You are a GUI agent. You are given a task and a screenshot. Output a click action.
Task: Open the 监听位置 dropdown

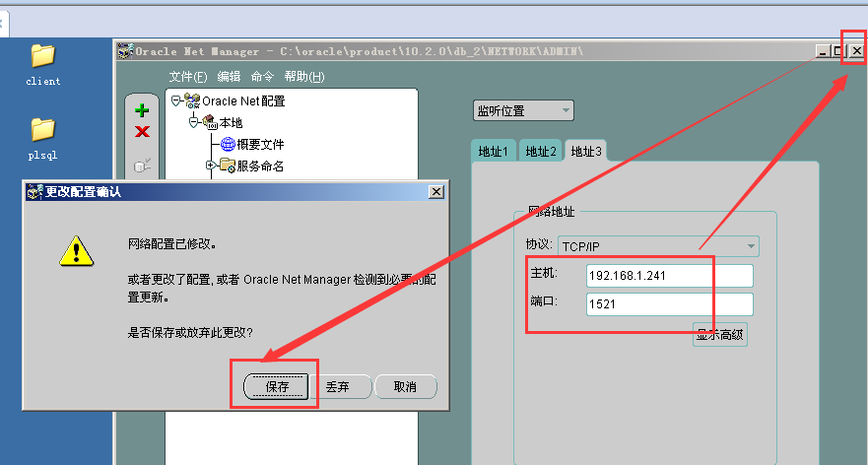tap(523, 110)
